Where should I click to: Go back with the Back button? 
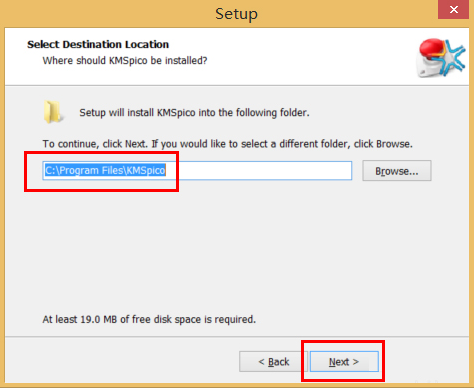tap(274, 361)
